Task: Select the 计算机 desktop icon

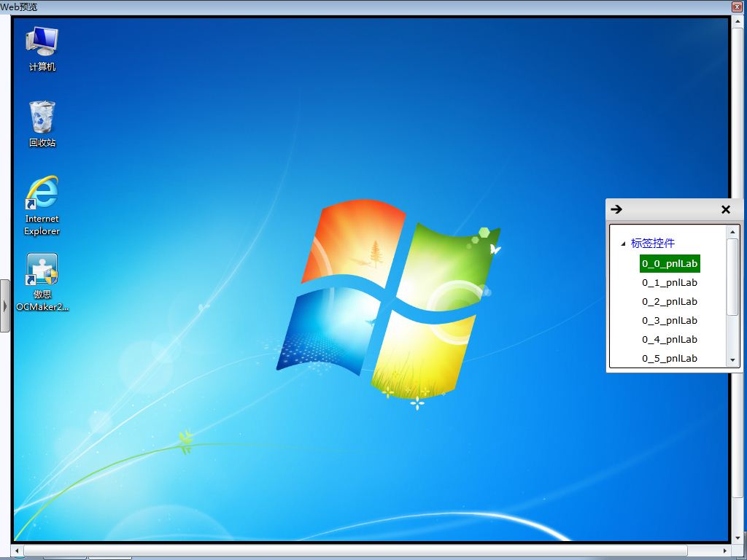Action: [x=42, y=50]
